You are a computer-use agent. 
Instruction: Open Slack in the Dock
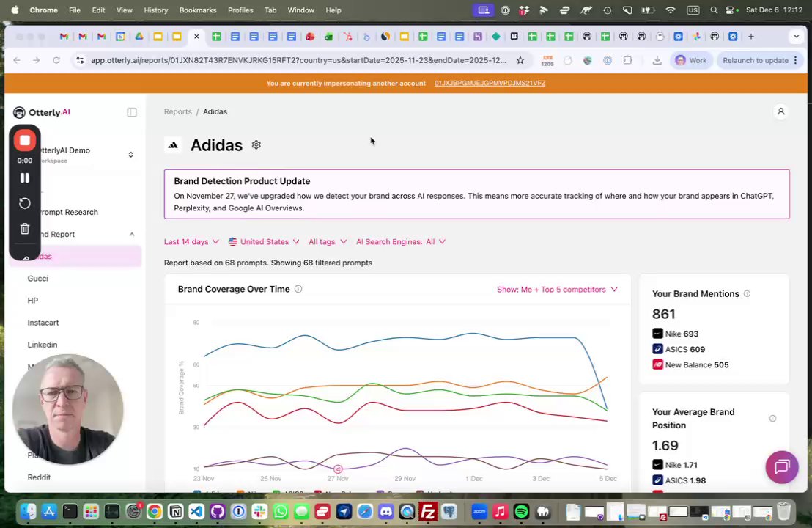[259, 512]
